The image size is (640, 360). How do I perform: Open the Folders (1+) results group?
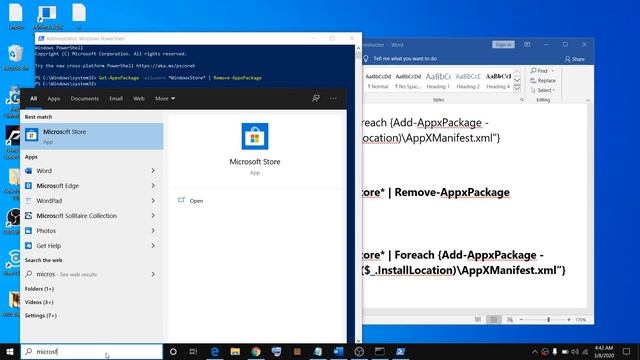tap(39, 289)
